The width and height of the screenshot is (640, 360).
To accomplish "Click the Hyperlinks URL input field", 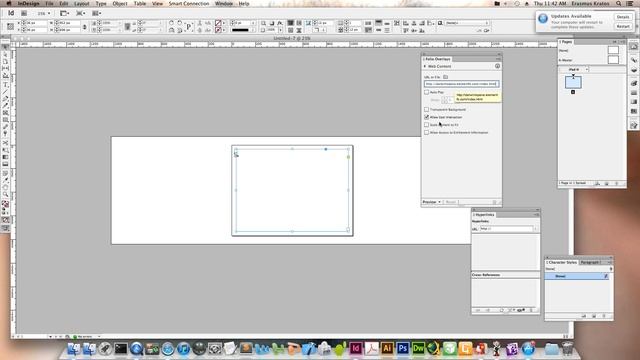I will [x=506, y=229].
